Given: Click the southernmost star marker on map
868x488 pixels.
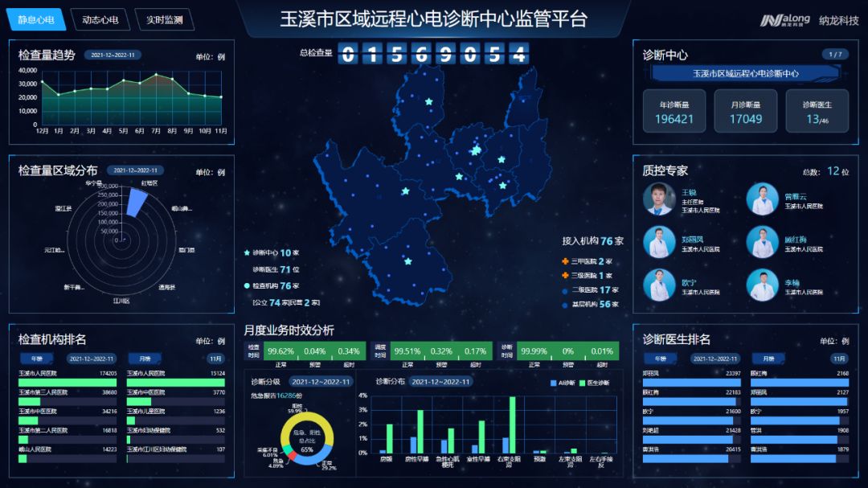Looking at the screenshot, I should (408, 261).
